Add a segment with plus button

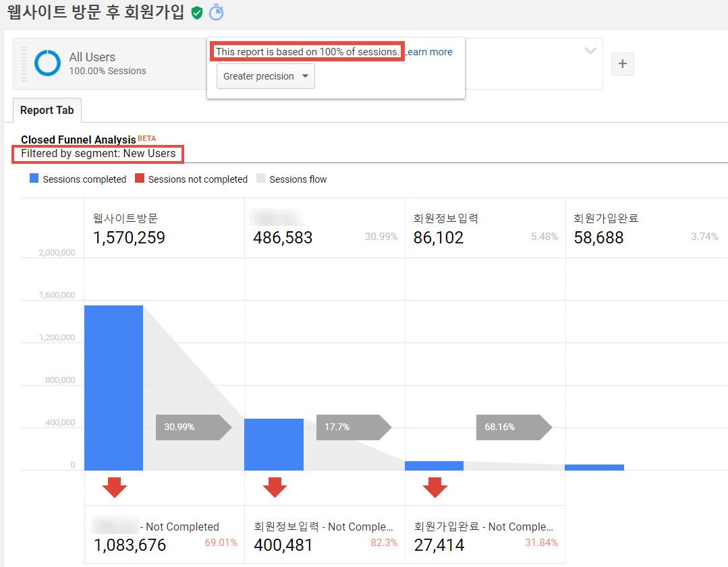622,63
